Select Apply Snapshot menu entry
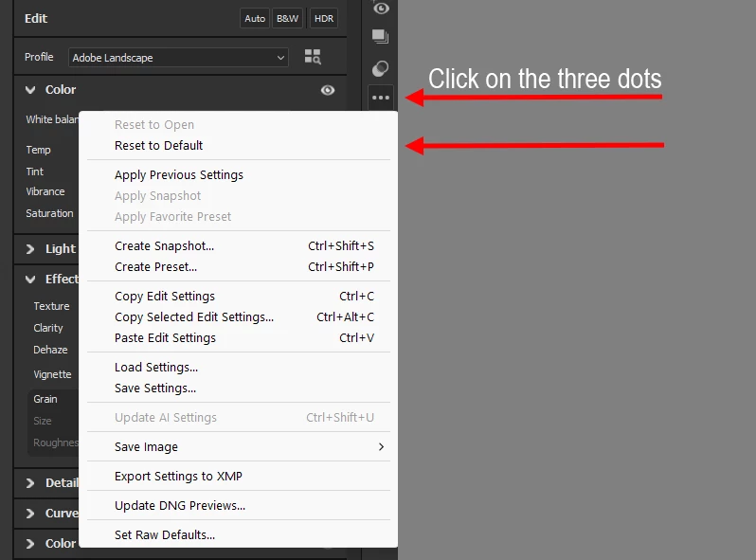 239,196
